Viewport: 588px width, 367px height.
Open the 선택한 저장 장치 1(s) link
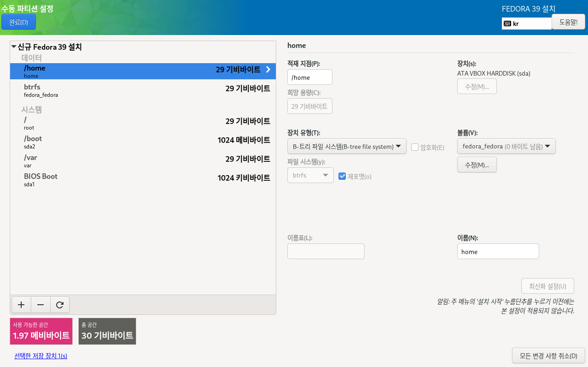click(41, 356)
